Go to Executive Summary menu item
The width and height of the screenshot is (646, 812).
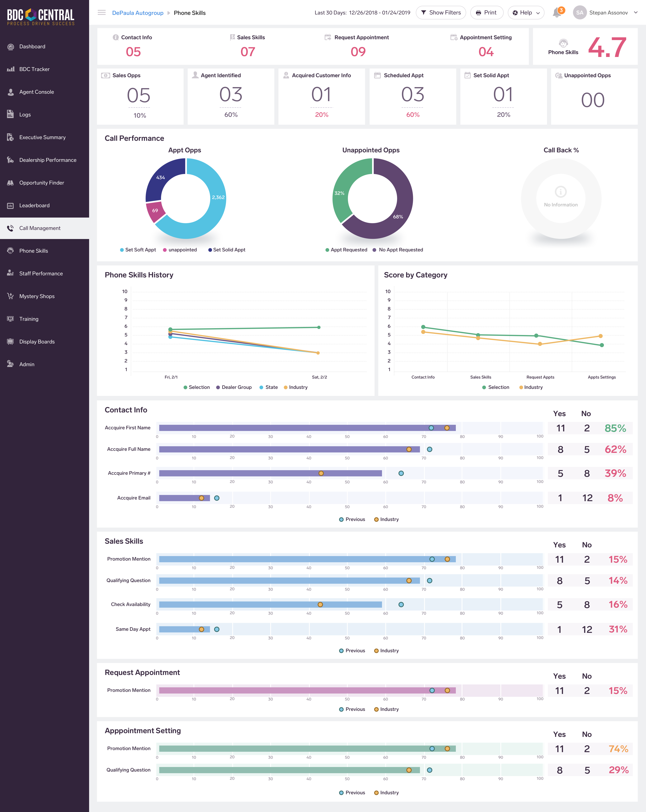[x=42, y=137]
